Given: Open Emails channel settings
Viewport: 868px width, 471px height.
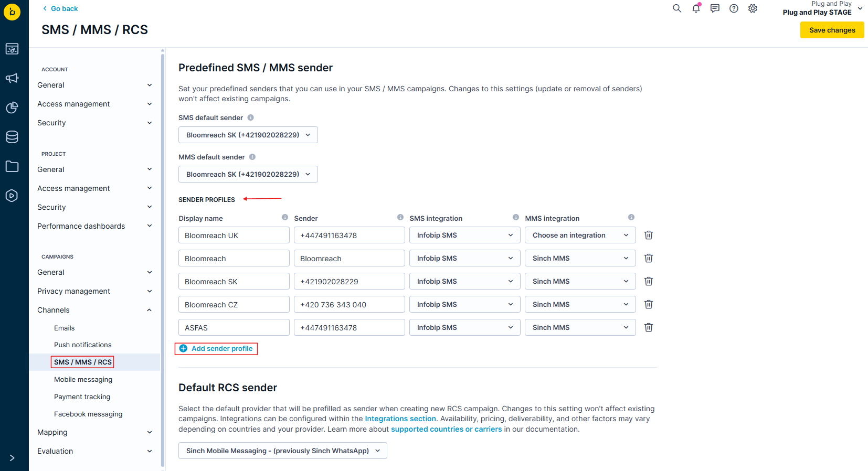Looking at the screenshot, I should (x=65, y=328).
